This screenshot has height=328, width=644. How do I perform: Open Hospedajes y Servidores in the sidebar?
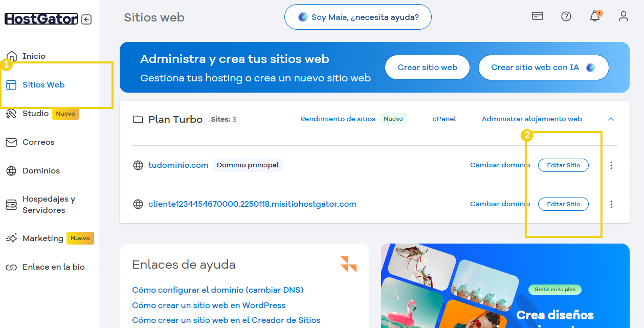tap(50, 205)
